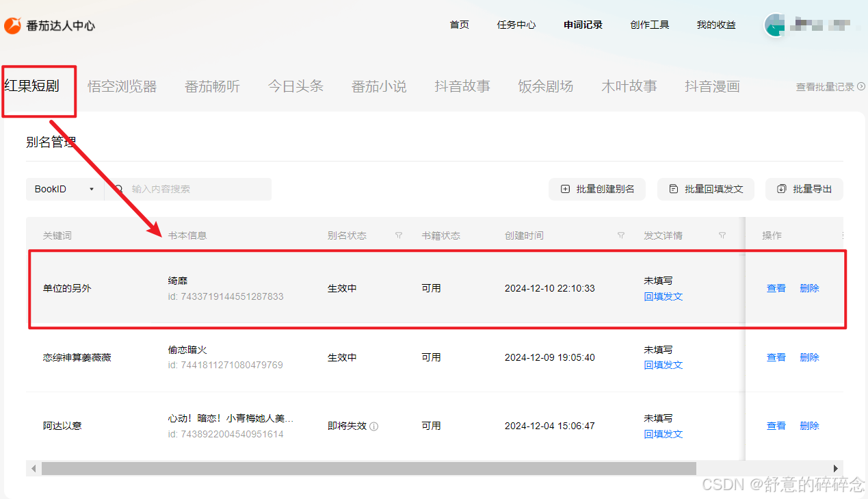
Task: Click the scrollbar left arrow
Action: coord(34,468)
